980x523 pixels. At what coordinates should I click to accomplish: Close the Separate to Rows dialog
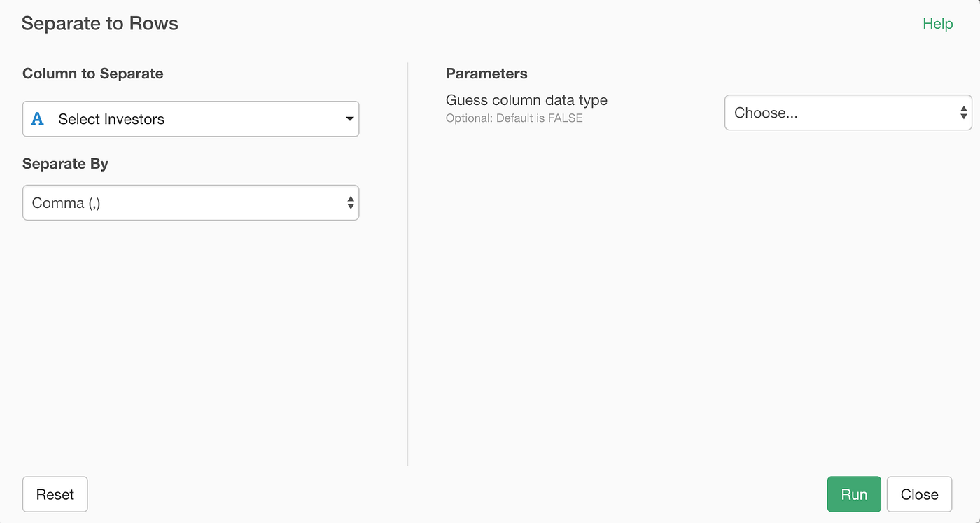[919, 494]
